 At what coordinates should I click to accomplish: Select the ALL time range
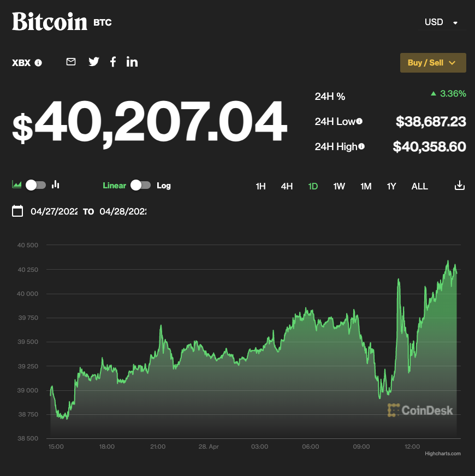click(419, 186)
